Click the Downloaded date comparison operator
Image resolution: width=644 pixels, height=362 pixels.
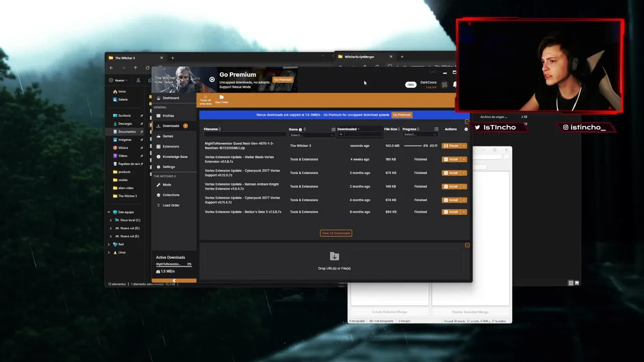pos(341,135)
